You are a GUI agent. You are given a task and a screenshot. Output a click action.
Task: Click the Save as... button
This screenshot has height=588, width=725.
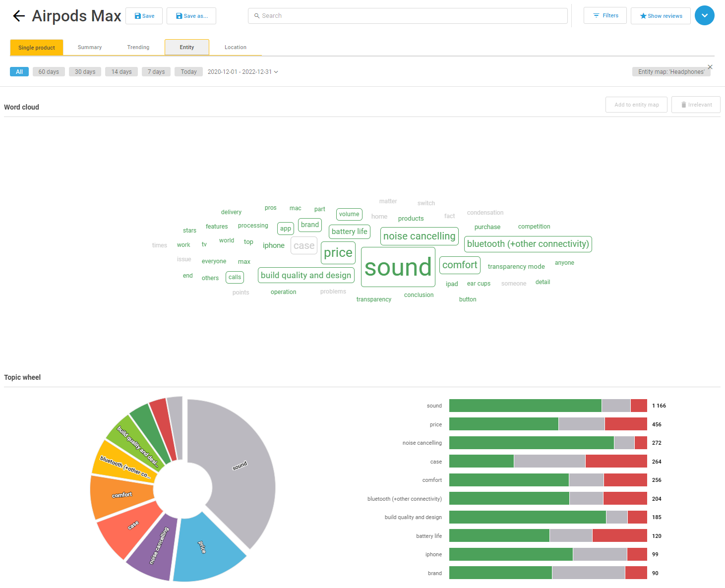click(x=191, y=16)
